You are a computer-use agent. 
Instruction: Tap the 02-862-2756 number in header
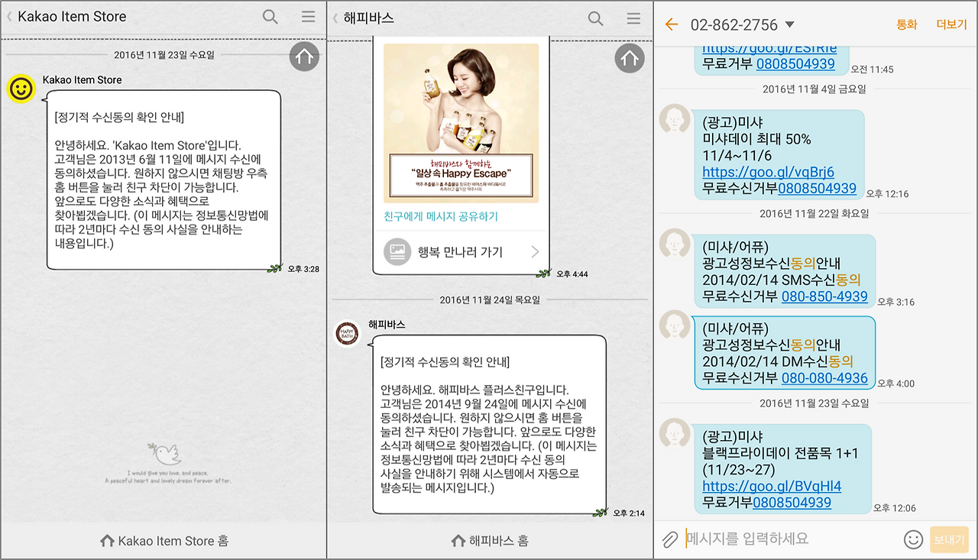733,24
